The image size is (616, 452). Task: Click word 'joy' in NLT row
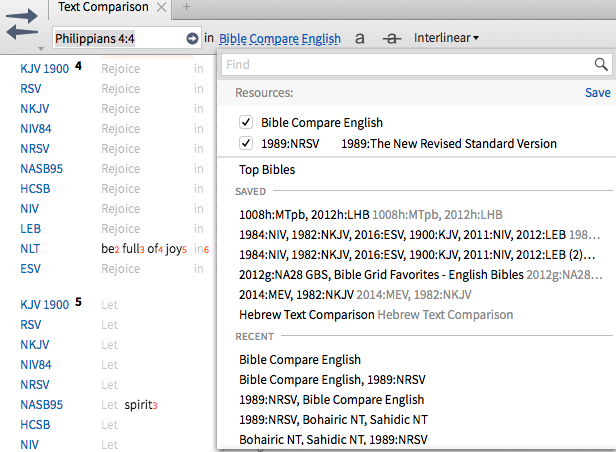click(x=174, y=249)
